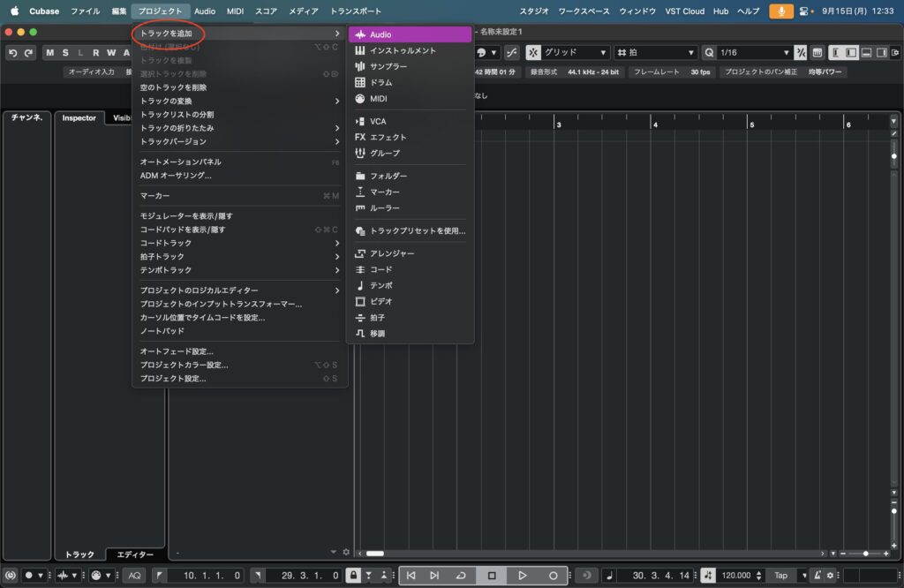Click the FX effect track icon
This screenshot has width=904, height=588.
(x=360, y=137)
